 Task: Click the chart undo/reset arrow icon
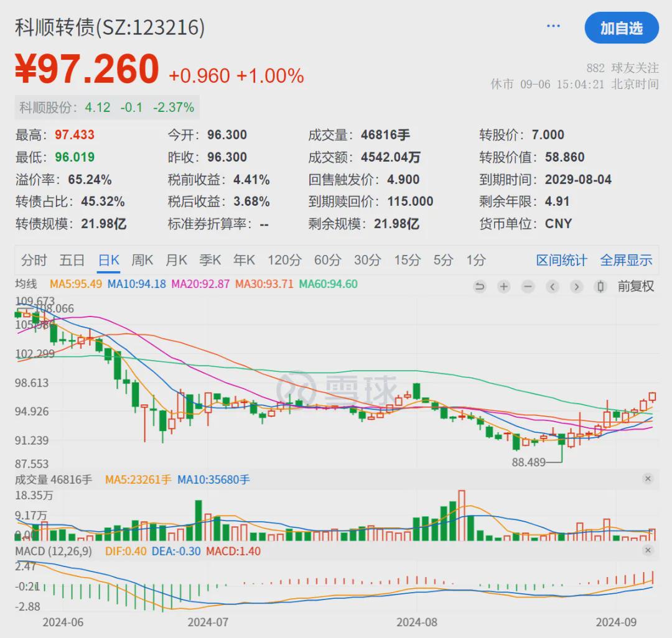[480, 286]
